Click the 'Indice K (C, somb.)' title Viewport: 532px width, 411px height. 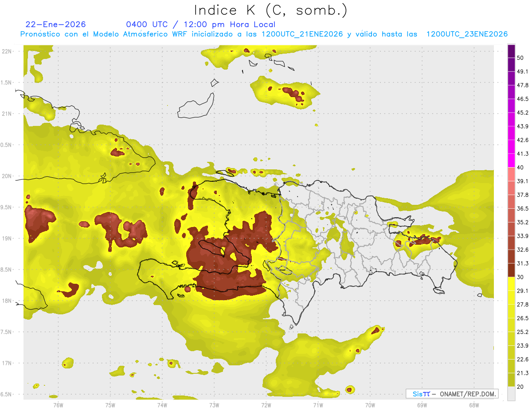[271, 10]
